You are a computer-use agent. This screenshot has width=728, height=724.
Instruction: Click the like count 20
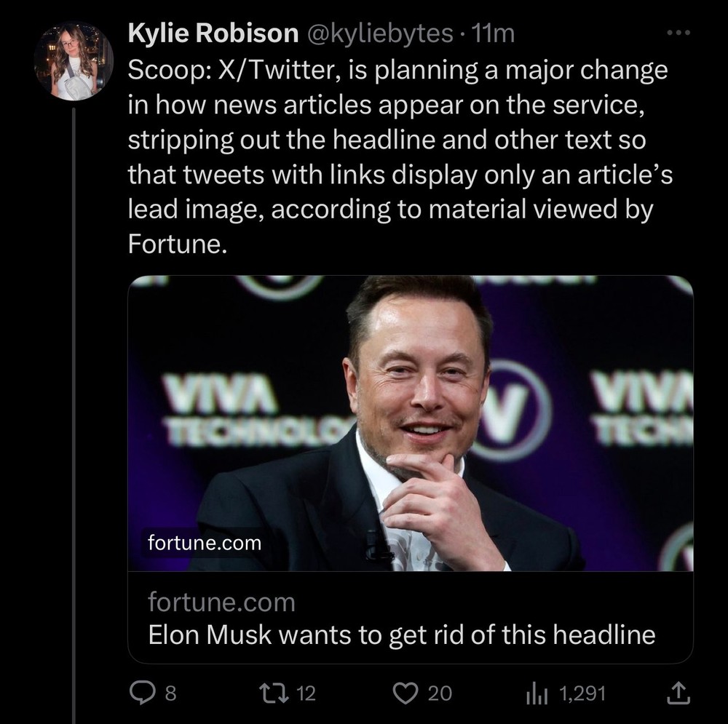point(439,693)
